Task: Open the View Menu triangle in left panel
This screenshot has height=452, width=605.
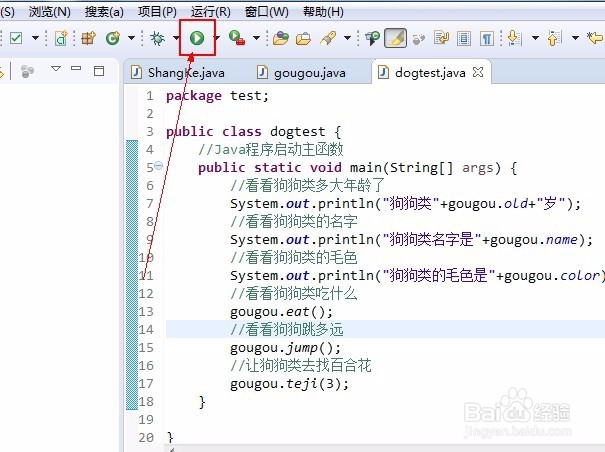Action: [x=56, y=69]
